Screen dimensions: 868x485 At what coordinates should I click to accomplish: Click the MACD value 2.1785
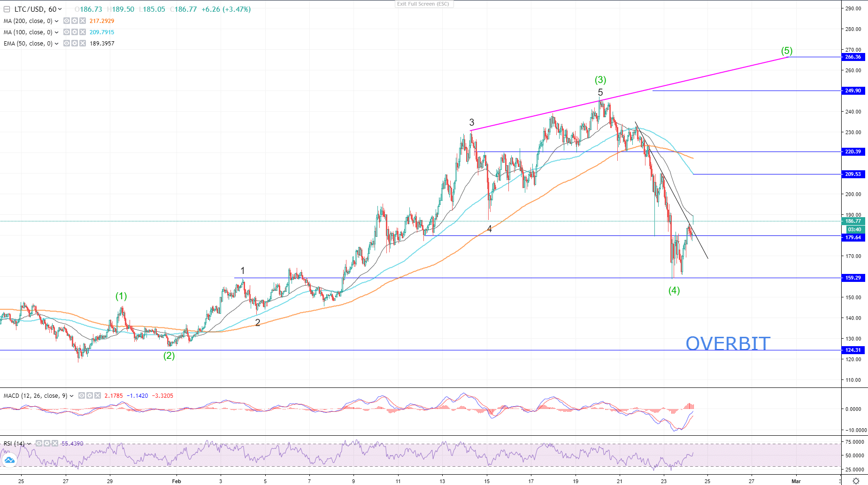pyautogui.click(x=114, y=396)
